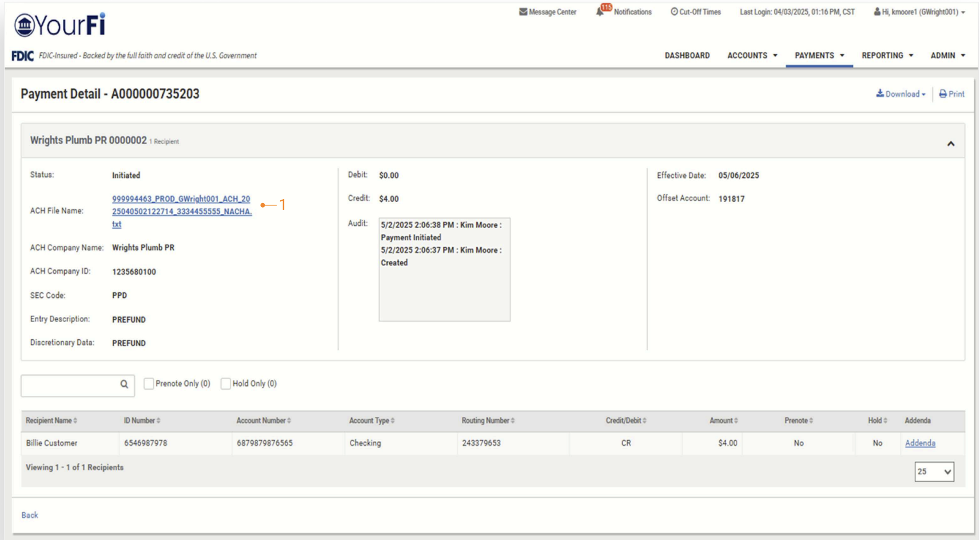Open the Reporting menu

[887, 55]
